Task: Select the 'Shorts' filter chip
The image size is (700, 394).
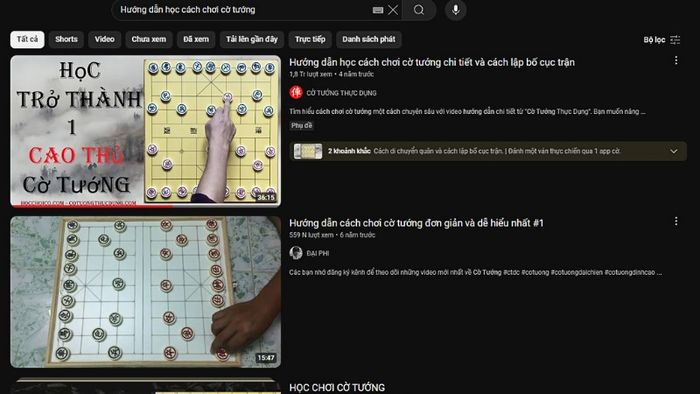Action: pyautogui.click(x=67, y=39)
